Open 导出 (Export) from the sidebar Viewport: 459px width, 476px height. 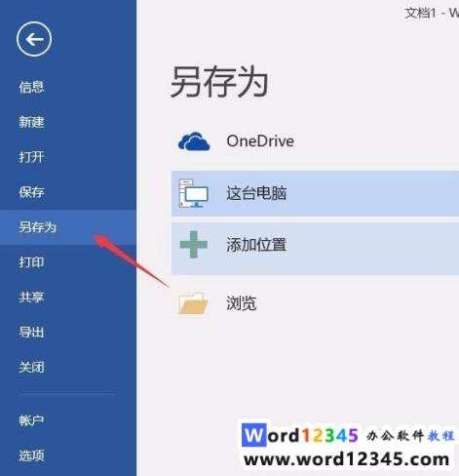[31, 333]
